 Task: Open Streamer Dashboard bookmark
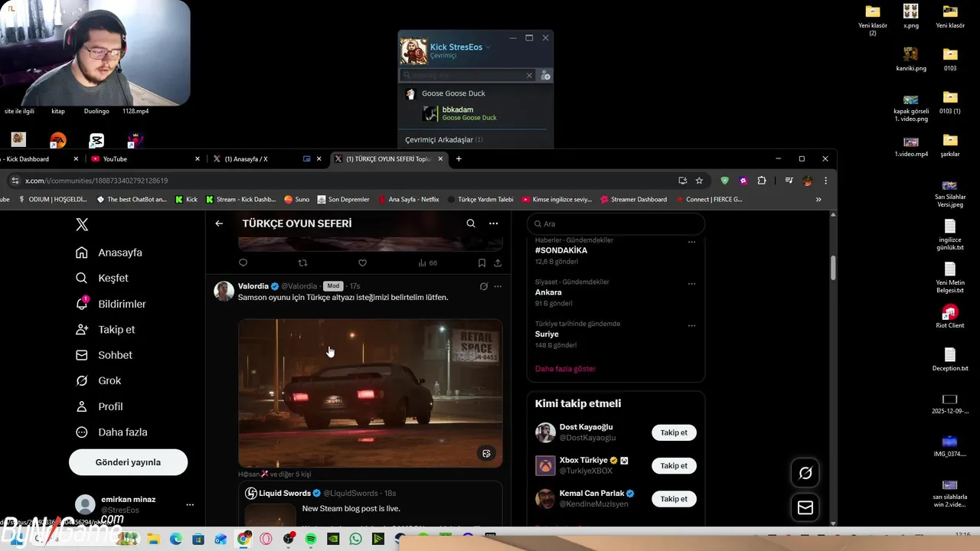tap(633, 200)
